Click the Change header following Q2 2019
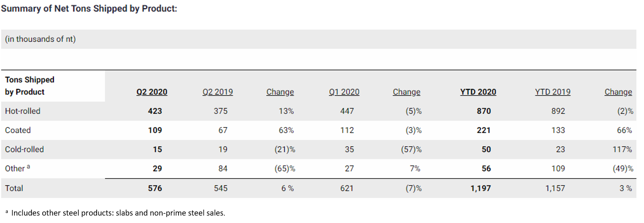Screen dimensions: 644x223 coord(280,92)
